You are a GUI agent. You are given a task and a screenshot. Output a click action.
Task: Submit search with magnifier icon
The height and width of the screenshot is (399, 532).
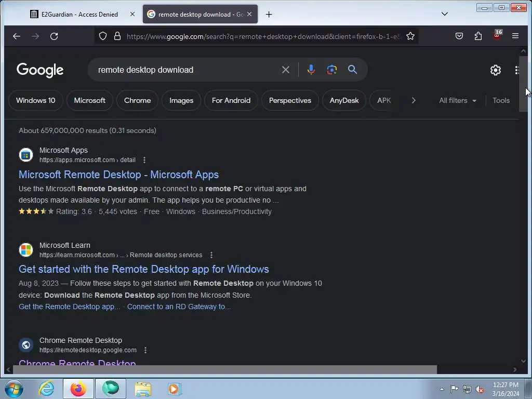(x=353, y=70)
